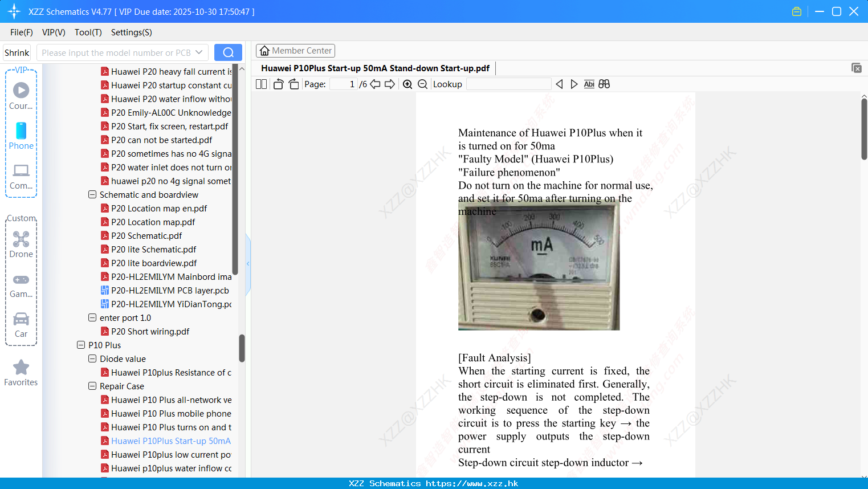Open P20 Short wiring.pdf
The width and height of the screenshot is (868, 489).
pyautogui.click(x=150, y=332)
